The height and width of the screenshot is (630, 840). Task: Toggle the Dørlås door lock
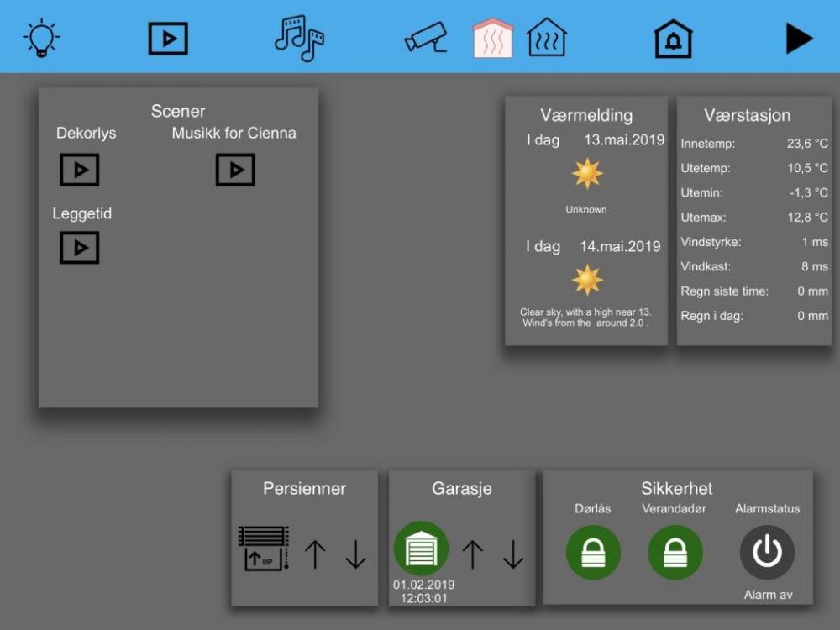point(593,553)
